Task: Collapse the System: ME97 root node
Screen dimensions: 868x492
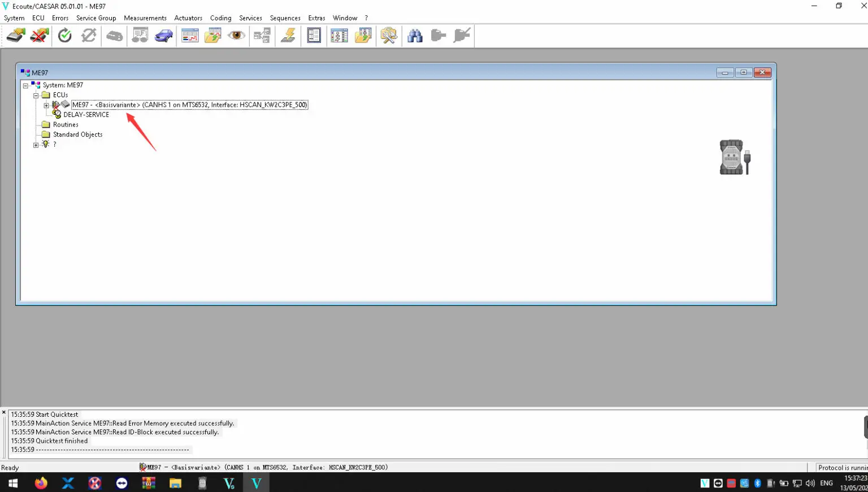Action: (x=25, y=86)
